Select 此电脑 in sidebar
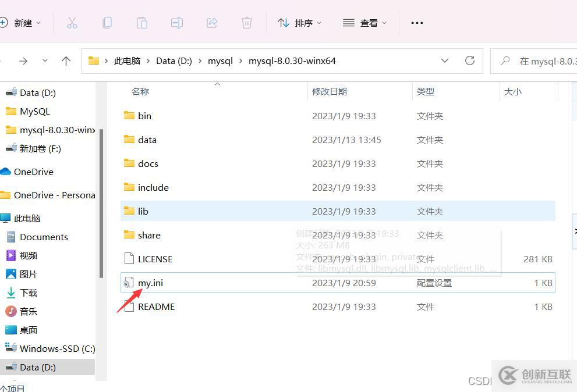This screenshot has width=577, height=392. coord(20,219)
